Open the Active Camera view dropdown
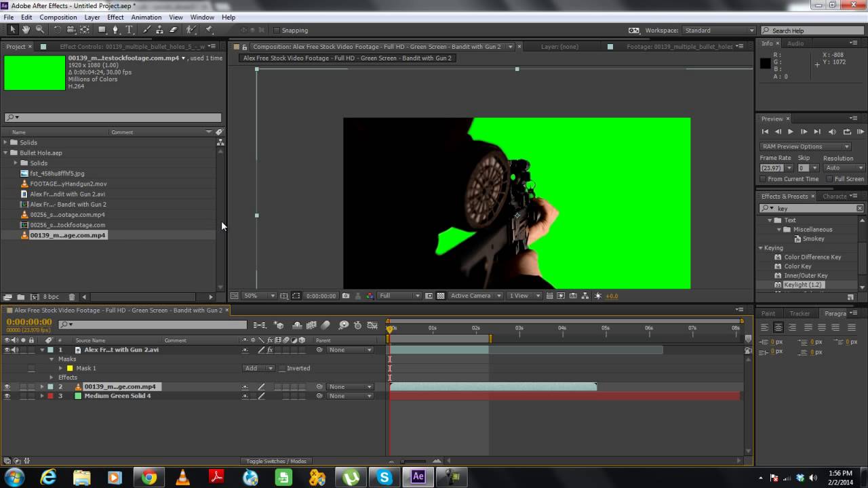This screenshot has height=488, width=868. [475, 296]
